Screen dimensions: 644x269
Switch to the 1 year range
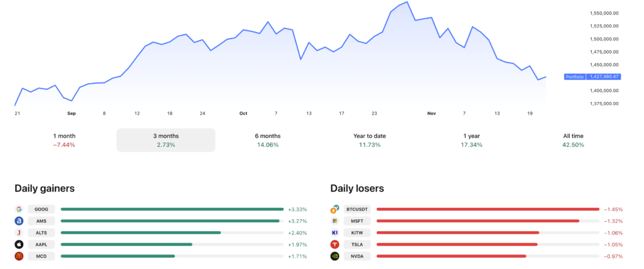pyautogui.click(x=472, y=140)
